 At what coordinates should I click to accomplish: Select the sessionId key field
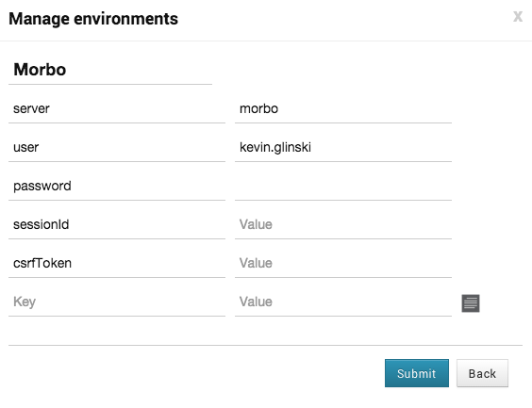point(117,225)
